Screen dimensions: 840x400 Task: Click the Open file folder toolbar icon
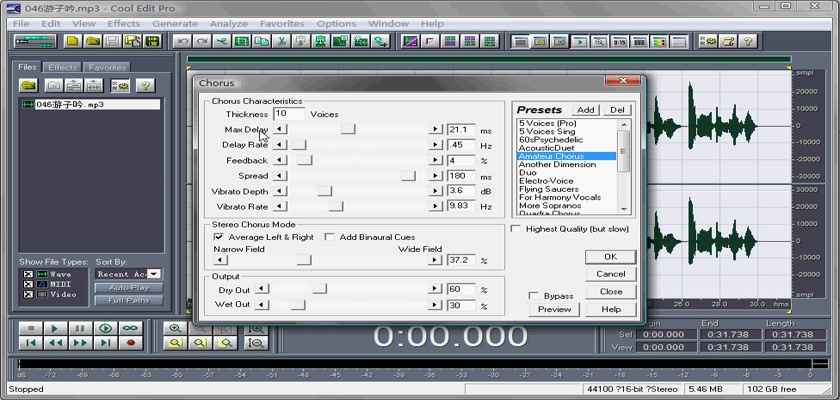pos(93,41)
